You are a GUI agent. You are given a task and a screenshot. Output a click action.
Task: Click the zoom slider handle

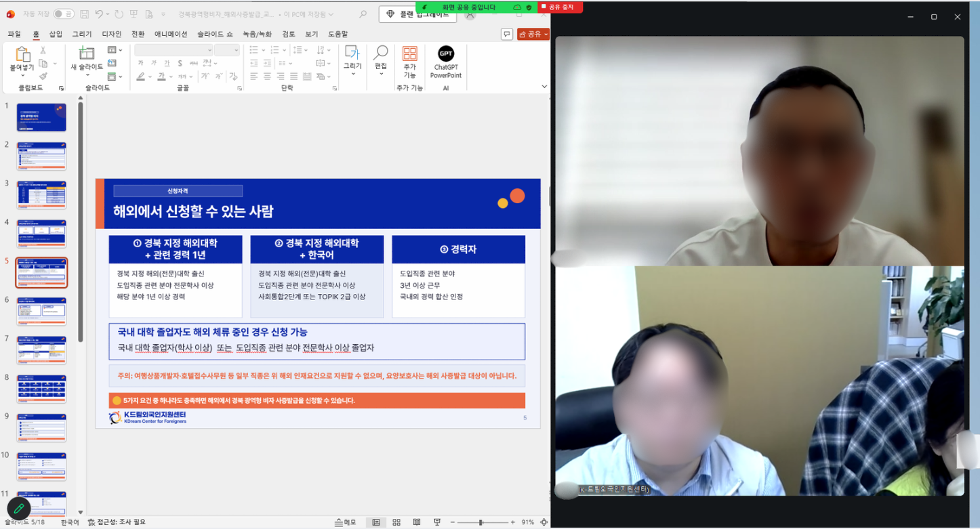tap(481, 522)
